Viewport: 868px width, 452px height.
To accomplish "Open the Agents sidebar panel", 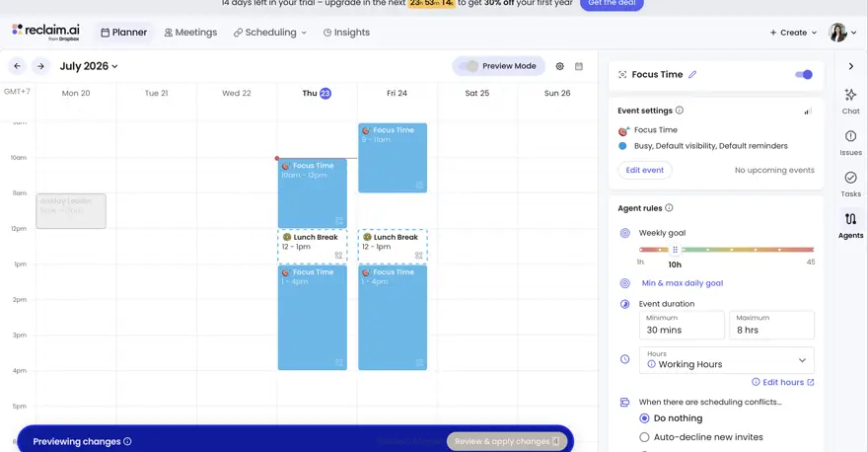I will pyautogui.click(x=850, y=225).
